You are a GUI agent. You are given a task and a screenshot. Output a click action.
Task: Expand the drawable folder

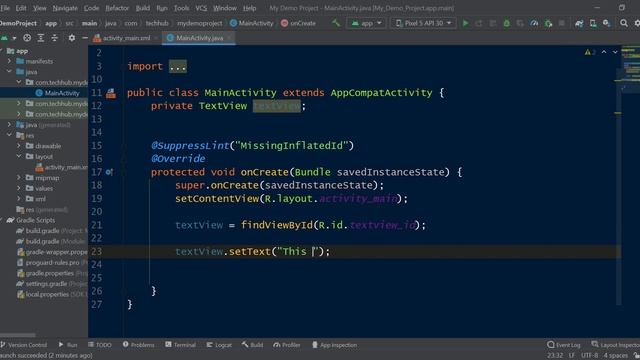point(19,146)
